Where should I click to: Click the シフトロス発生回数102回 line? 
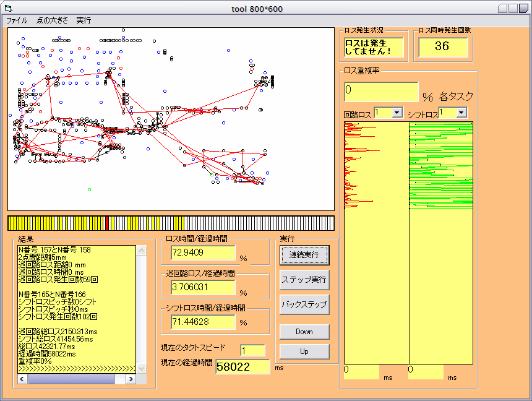pyautogui.click(x=58, y=317)
